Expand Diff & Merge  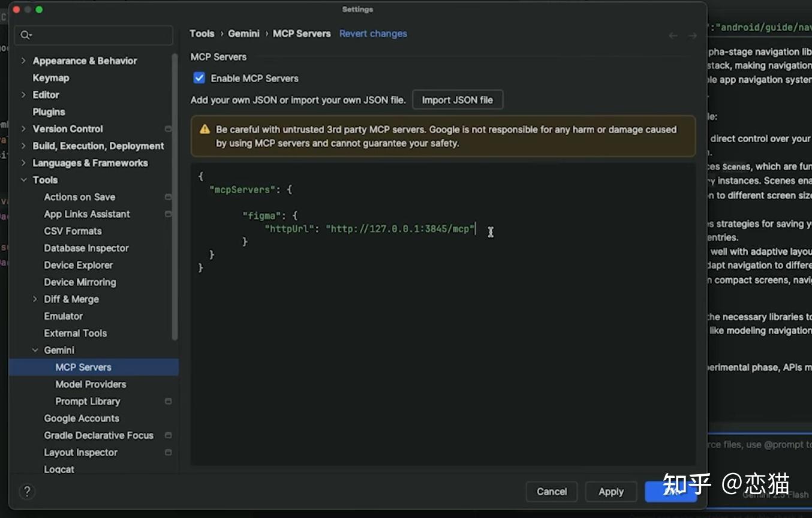click(35, 299)
